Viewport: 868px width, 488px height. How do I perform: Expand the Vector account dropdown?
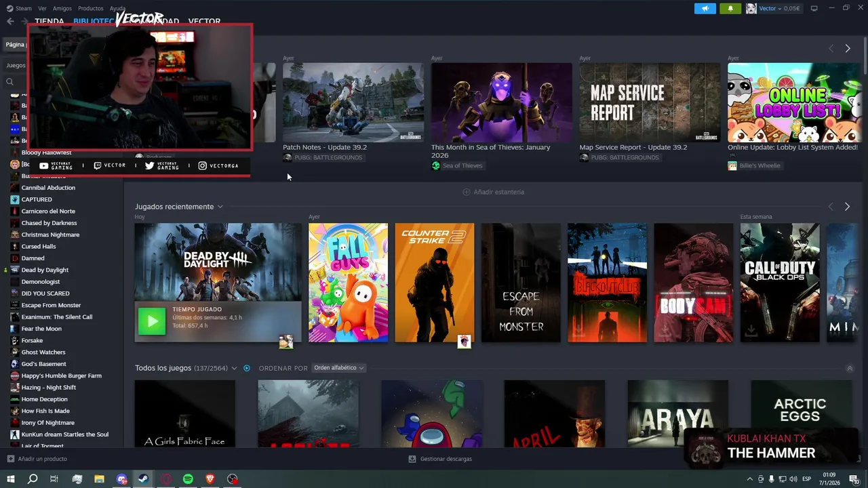[780, 8]
